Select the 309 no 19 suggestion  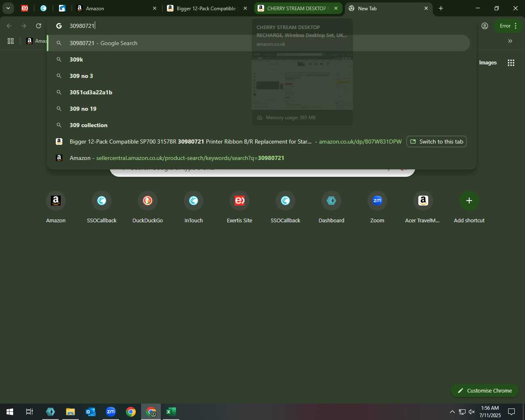click(258, 109)
